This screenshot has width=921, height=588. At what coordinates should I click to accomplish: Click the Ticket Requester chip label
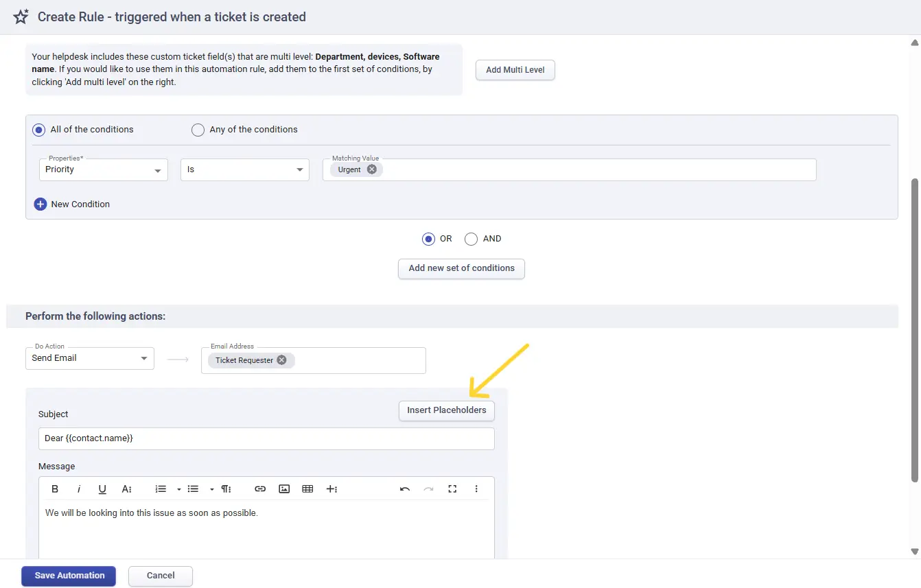(244, 360)
